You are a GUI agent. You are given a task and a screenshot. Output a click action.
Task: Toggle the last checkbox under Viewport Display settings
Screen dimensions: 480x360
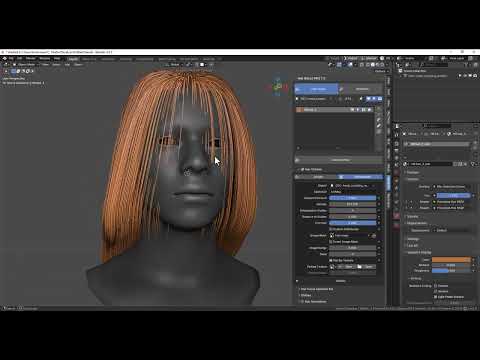(435, 297)
